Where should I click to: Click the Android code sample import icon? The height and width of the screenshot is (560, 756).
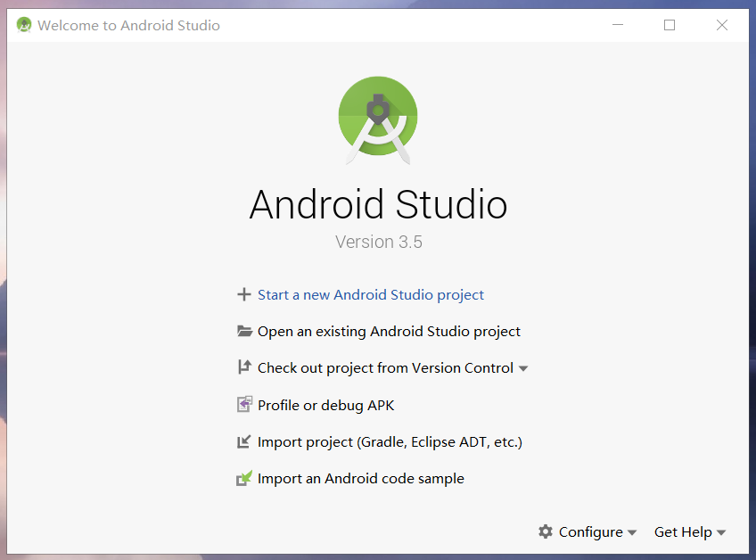[242, 478]
